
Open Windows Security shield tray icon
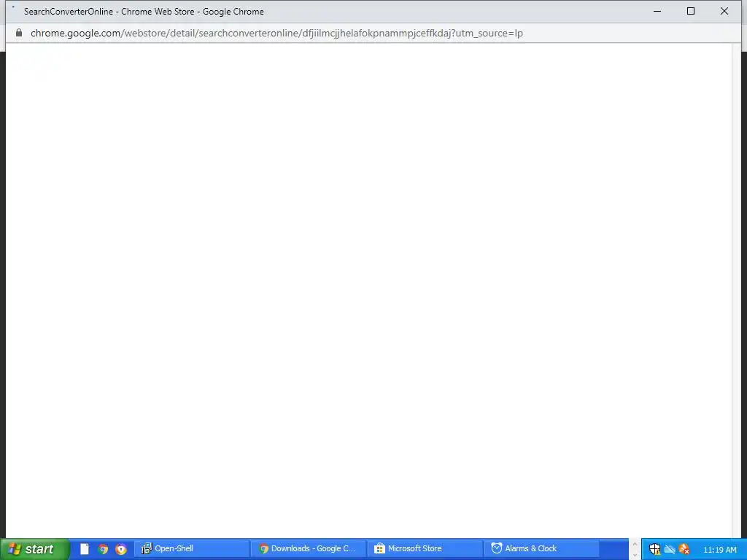[x=655, y=549]
